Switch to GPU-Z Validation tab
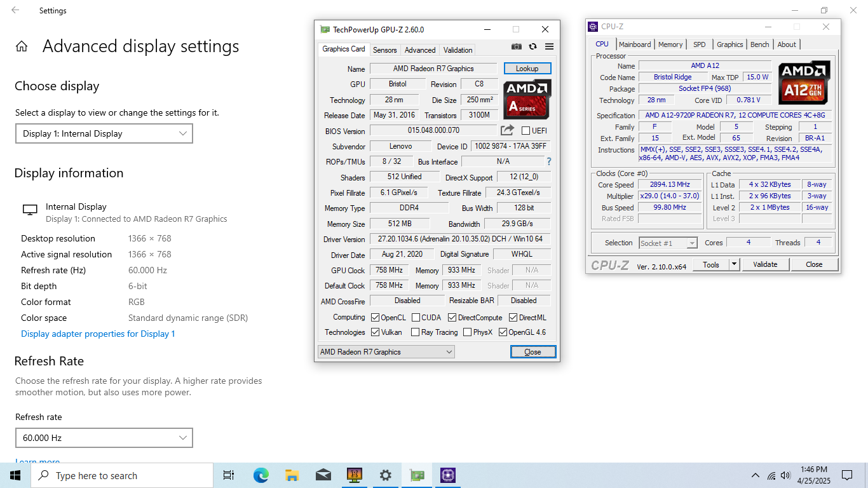The height and width of the screenshot is (488, 868). pos(458,50)
